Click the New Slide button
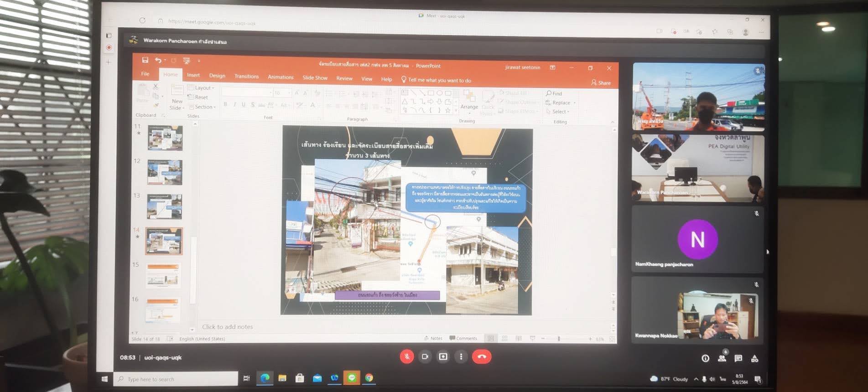Screen dimensions: 868x392 coord(177,98)
